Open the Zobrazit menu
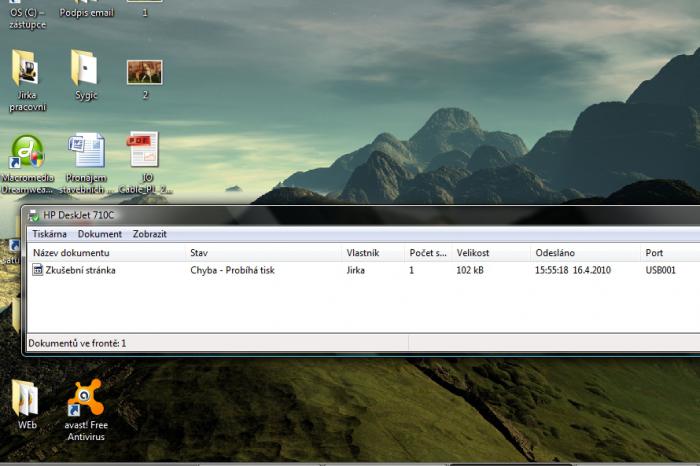The width and height of the screenshot is (700, 466). pos(150,234)
